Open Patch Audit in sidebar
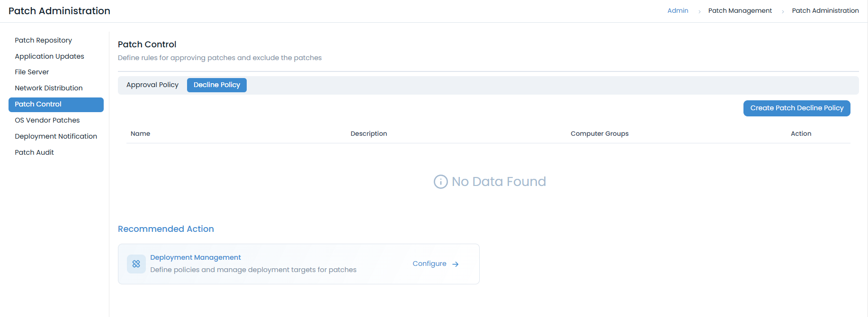This screenshot has width=868, height=317. point(34,152)
